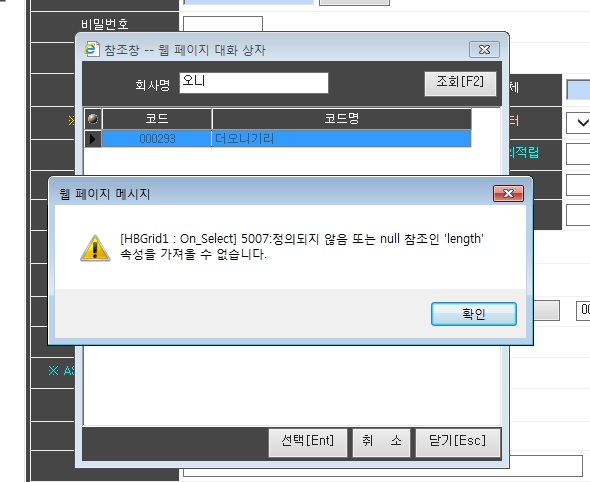
Task: Click the 비밀번호 password input field
Action: click(x=223, y=24)
